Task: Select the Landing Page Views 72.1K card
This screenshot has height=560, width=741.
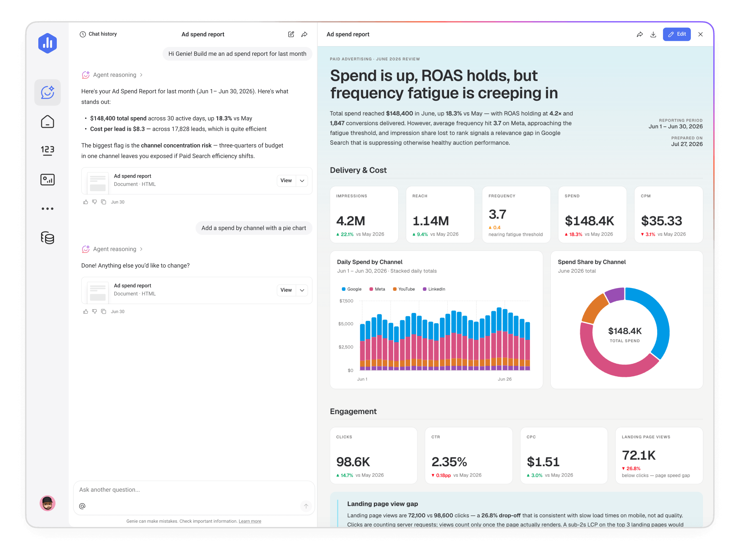Action: (x=659, y=456)
